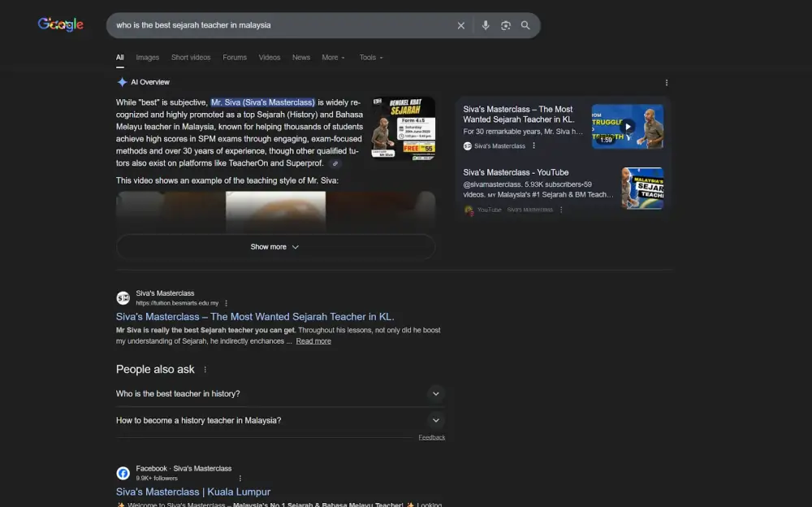Open the Tools dropdown

(x=371, y=58)
